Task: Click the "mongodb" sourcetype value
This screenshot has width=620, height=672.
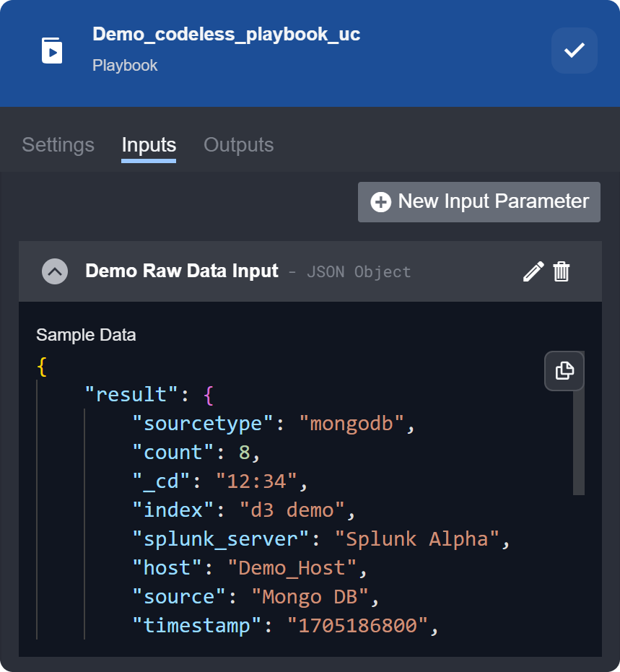Action: pos(352,424)
